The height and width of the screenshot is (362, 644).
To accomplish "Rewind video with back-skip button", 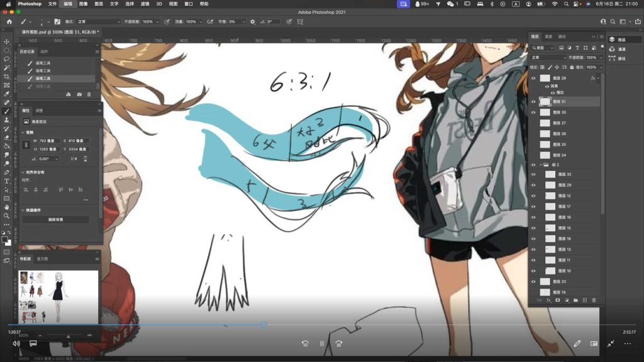I will pos(305,344).
